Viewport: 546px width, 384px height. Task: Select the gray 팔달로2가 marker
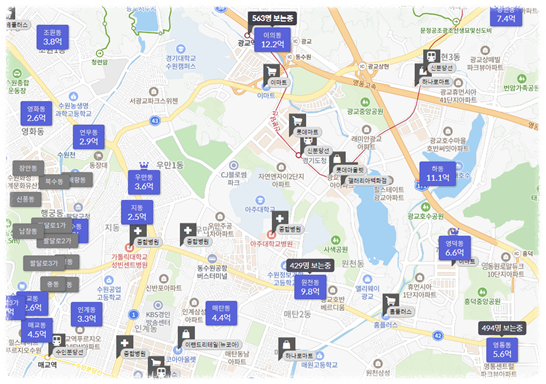point(57,241)
